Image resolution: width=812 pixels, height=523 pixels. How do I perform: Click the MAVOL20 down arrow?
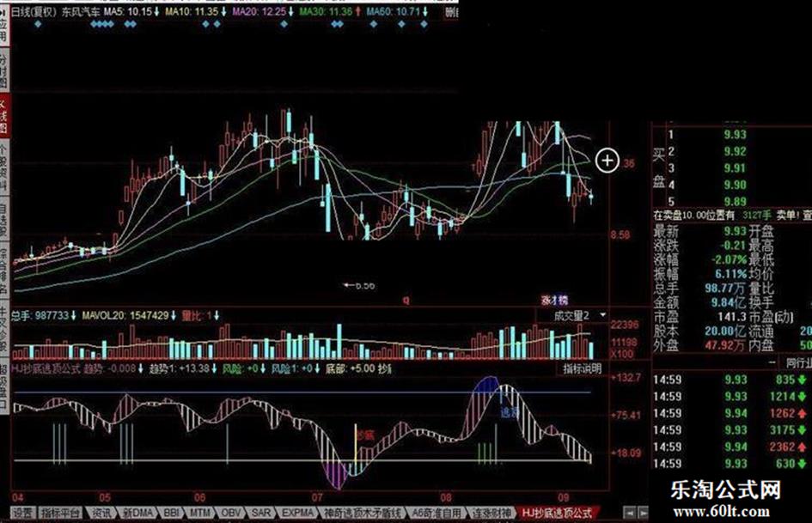point(173,315)
